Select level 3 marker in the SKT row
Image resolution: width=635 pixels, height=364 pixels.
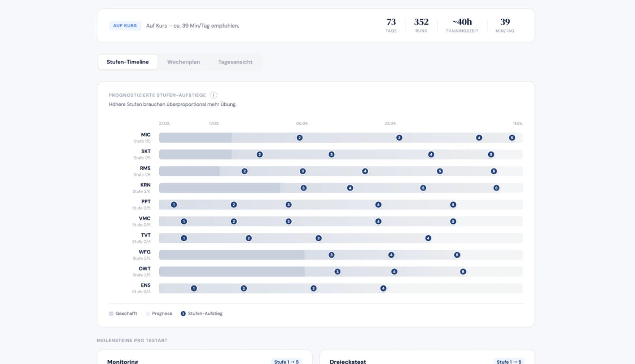tap(331, 154)
